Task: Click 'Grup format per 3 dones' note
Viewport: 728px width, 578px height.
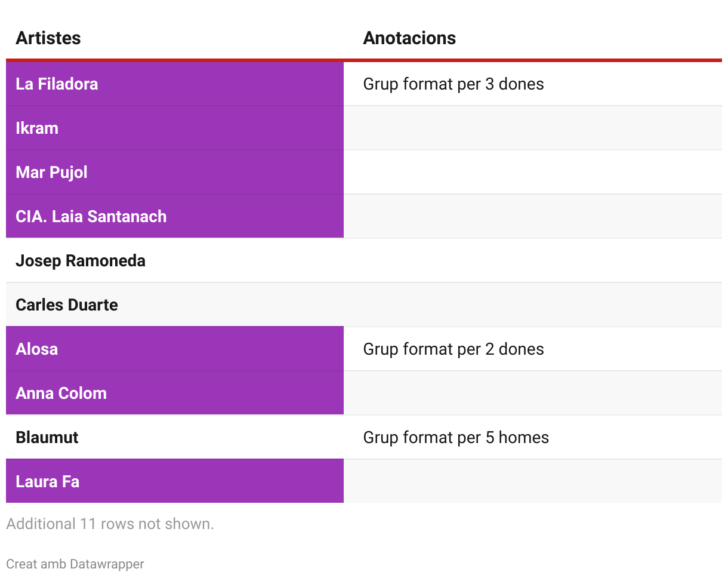Action: point(454,84)
